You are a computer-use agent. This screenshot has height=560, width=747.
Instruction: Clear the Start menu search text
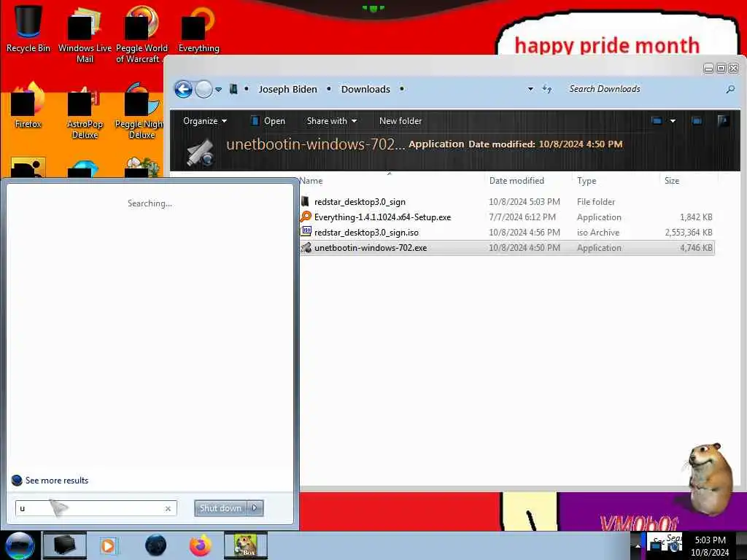point(168,508)
